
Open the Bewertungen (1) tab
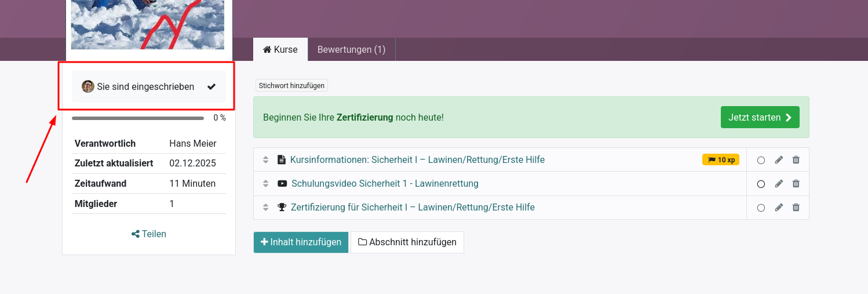351,50
